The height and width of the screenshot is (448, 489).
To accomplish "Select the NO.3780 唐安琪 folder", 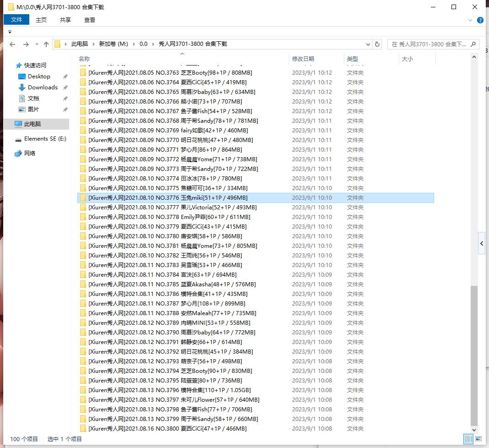I will [x=256, y=236].
